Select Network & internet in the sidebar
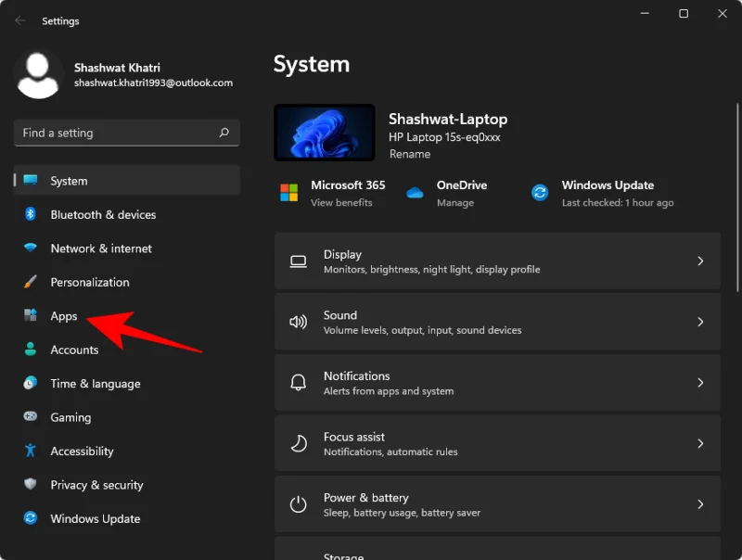Viewport: 742px width, 560px height. 98,248
